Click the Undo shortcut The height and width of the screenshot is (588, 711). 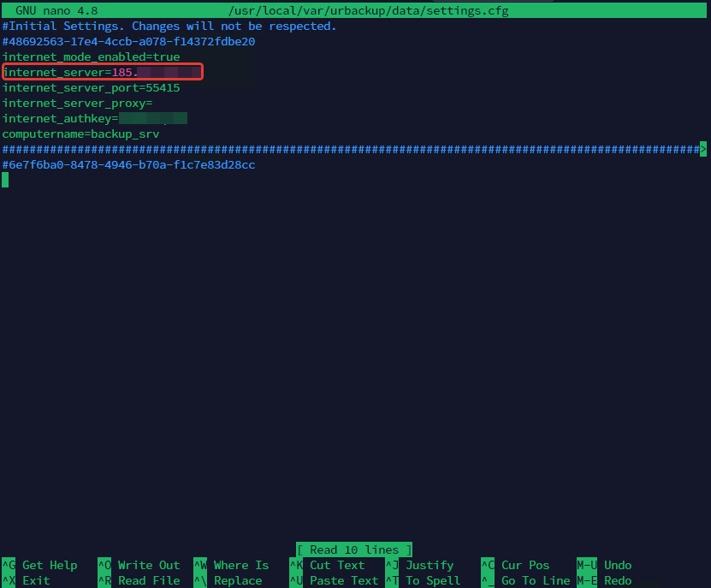pos(617,565)
